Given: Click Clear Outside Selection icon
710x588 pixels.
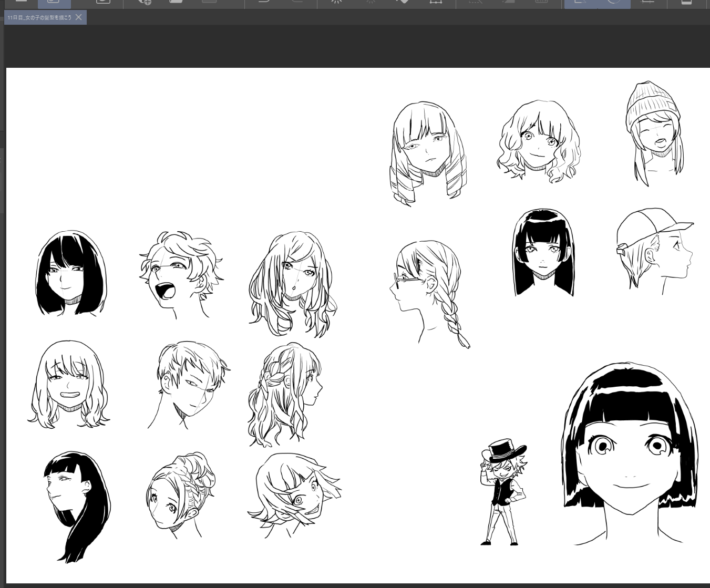Looking at the screenshot, I should click(371, 2).
